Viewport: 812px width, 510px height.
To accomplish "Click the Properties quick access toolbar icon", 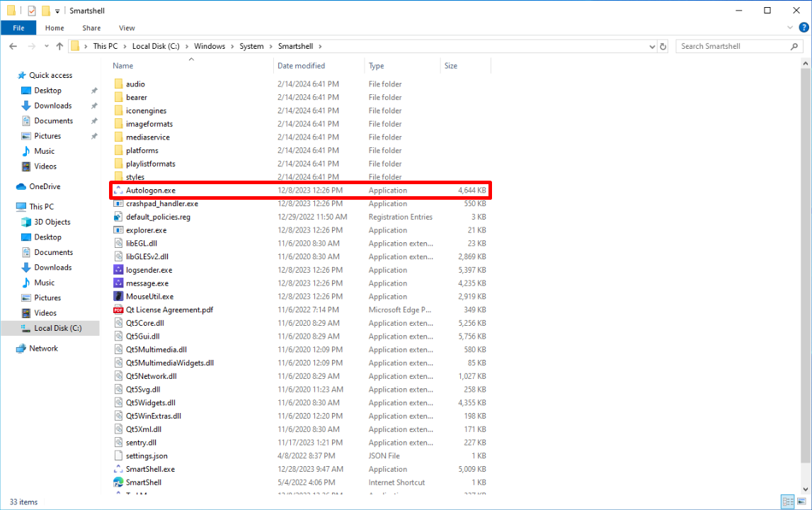I will click(x=32, y=11).
